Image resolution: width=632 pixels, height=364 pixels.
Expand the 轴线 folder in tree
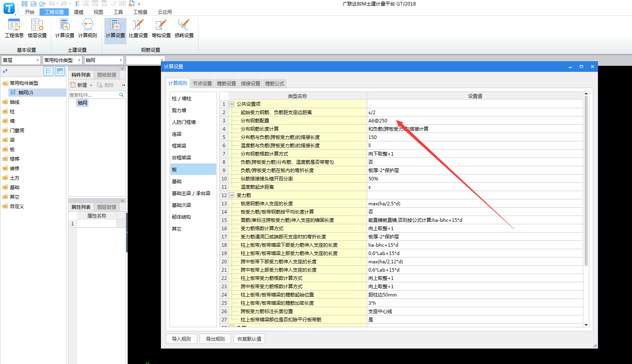pyautogui.click(x=5, y=102)
